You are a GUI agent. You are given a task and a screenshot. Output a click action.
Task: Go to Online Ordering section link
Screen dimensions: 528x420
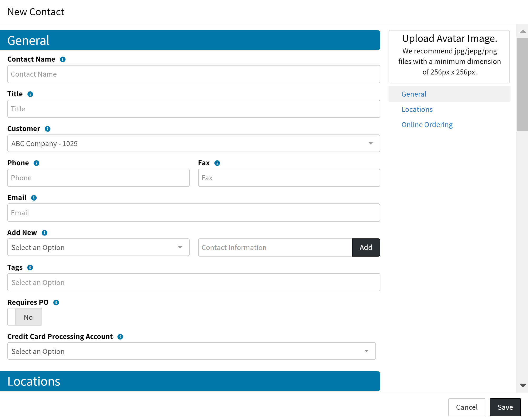coord(427,125)
